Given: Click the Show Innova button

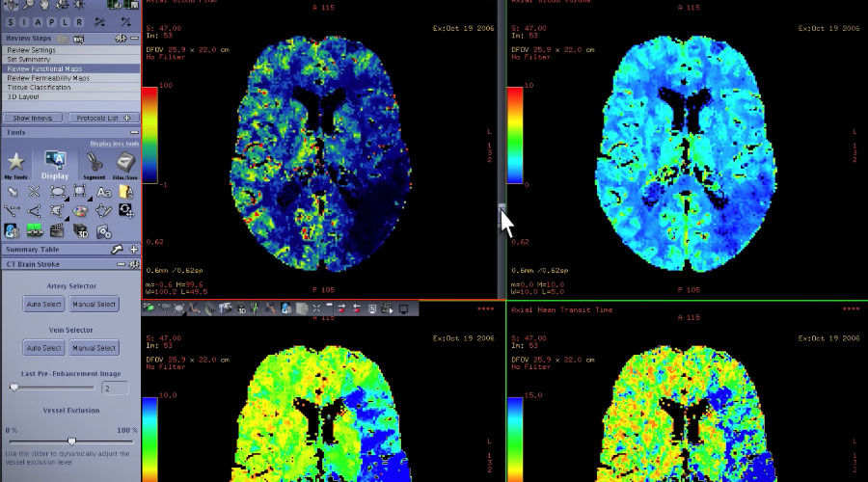Looking at the screenshot, I should (x=32, y=118).
